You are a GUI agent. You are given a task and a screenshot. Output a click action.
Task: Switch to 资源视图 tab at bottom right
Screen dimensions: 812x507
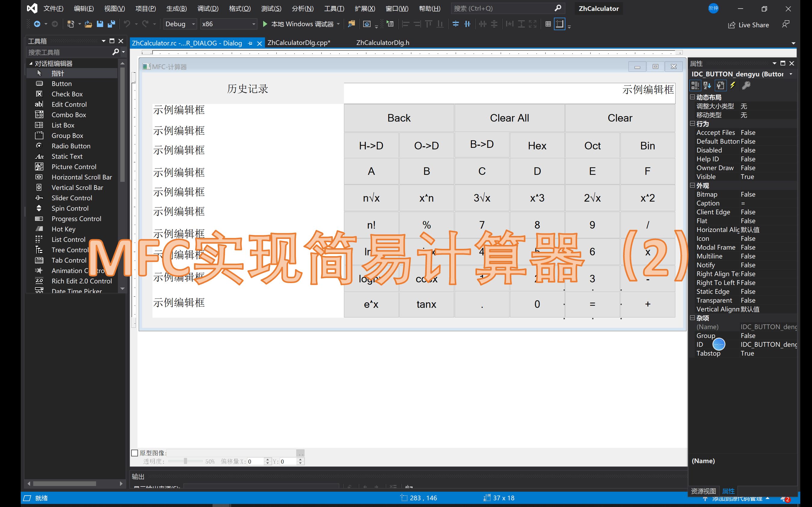[x=703, y=491]
